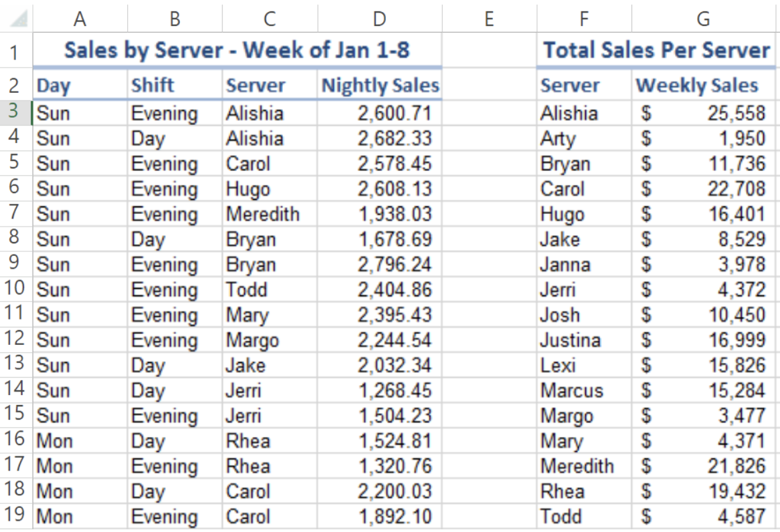
Task: Select Jake in column C
Action: (270, 366)
